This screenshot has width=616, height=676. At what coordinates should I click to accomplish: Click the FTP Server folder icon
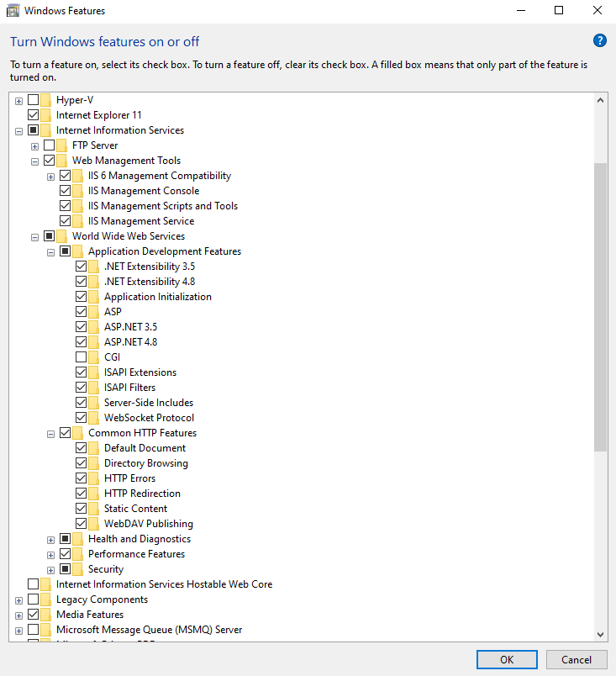[61, 145]
